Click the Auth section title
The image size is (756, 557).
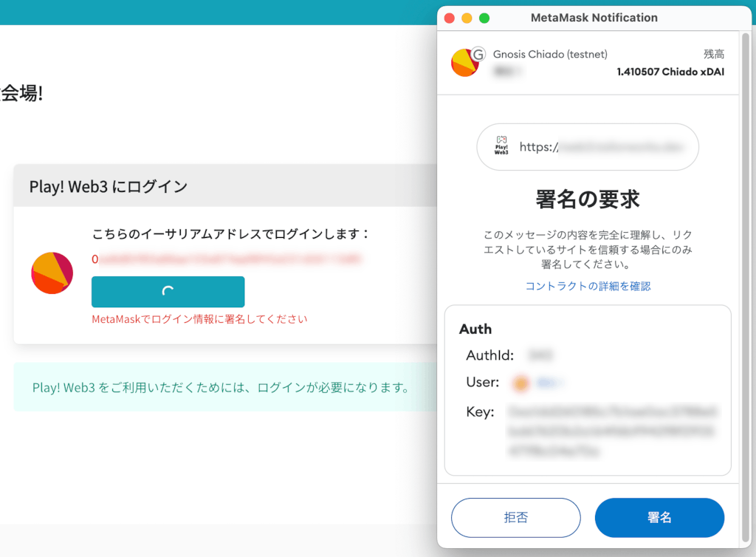[x=475, y=329]
